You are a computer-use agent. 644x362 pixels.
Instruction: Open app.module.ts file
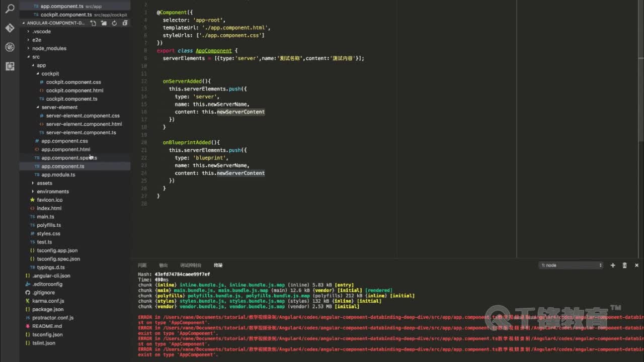pyautogui.click(x=58, y=175)
